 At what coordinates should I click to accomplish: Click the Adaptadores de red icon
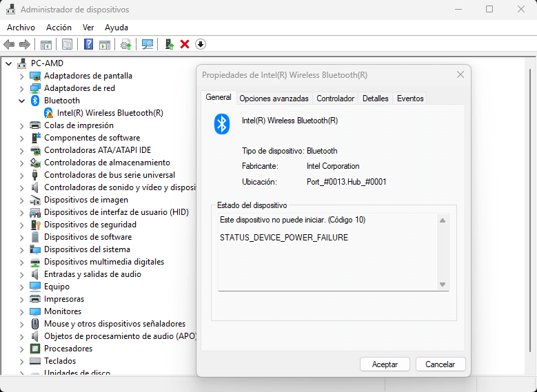point(35,88)
